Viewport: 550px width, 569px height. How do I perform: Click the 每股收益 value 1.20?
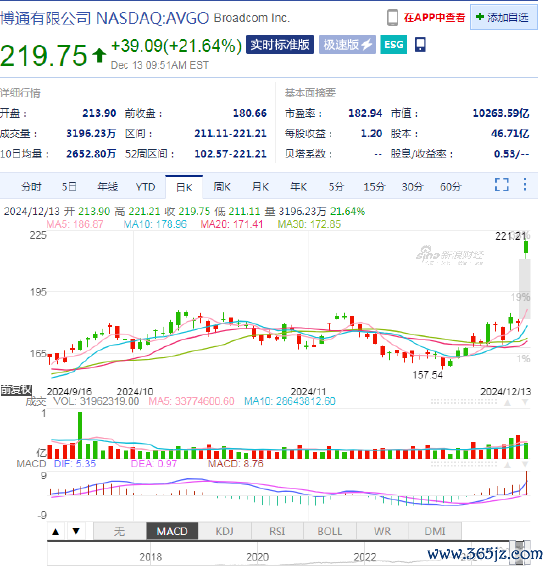372,134
